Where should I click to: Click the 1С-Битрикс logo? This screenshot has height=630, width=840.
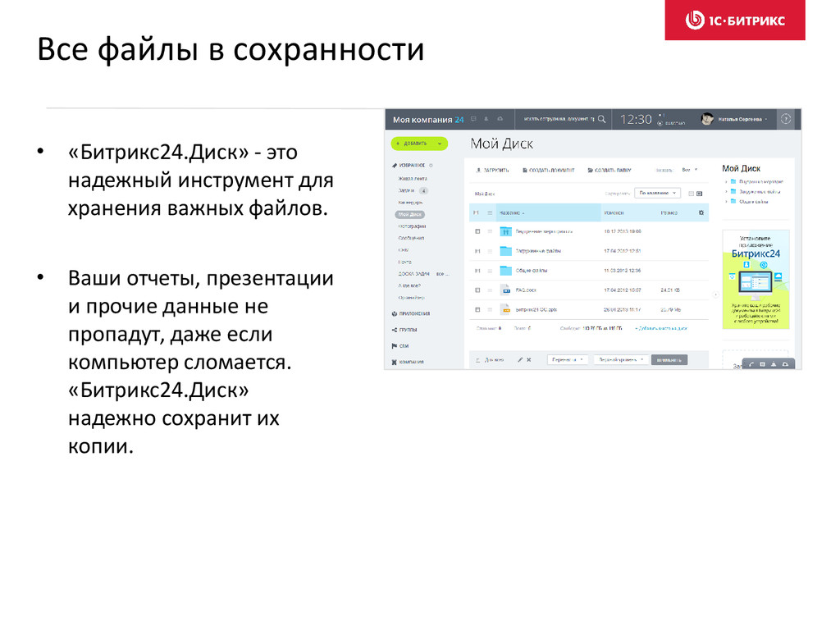[735, 21]
